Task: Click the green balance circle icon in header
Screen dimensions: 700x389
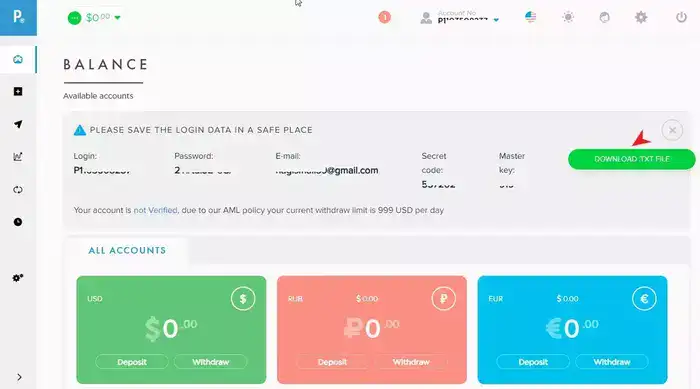Action: click(x=74, y=18)
